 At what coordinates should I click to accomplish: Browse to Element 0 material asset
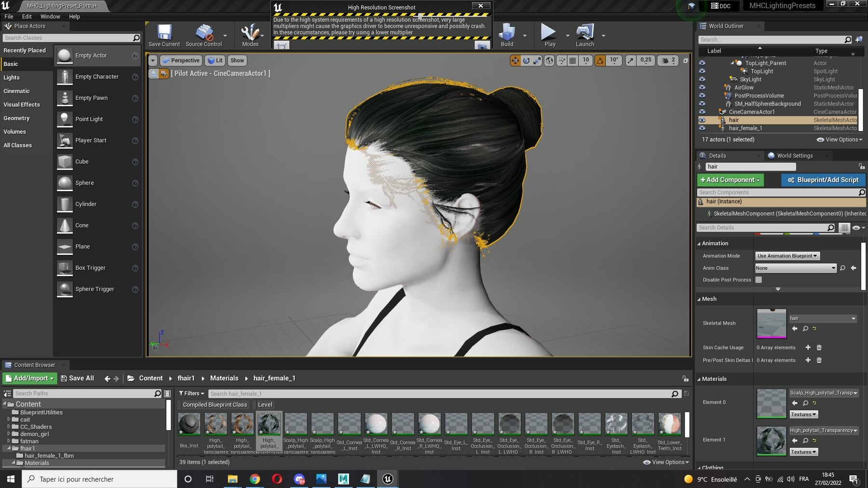[x=805, y=403]
